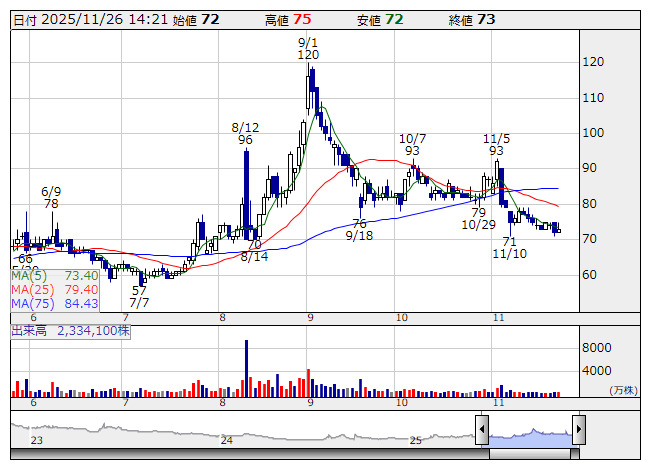Click the tallest blue volume bar

coord(246,368)
